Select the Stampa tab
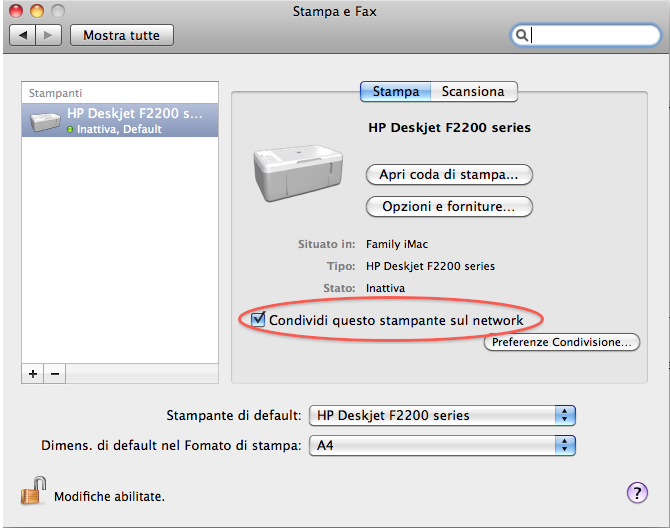The image size is (670, 528). click(x=396, y=91)
